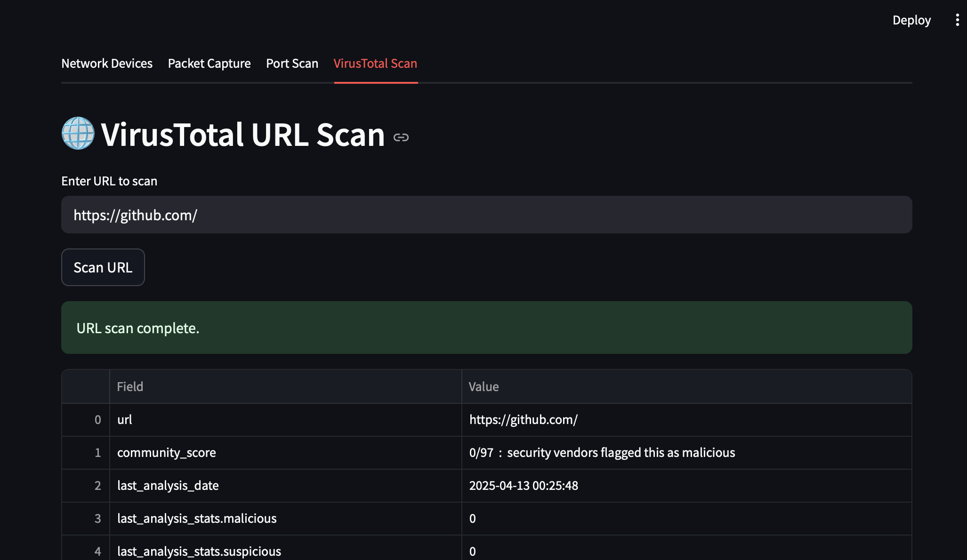Click the Scan URL button

103,267
